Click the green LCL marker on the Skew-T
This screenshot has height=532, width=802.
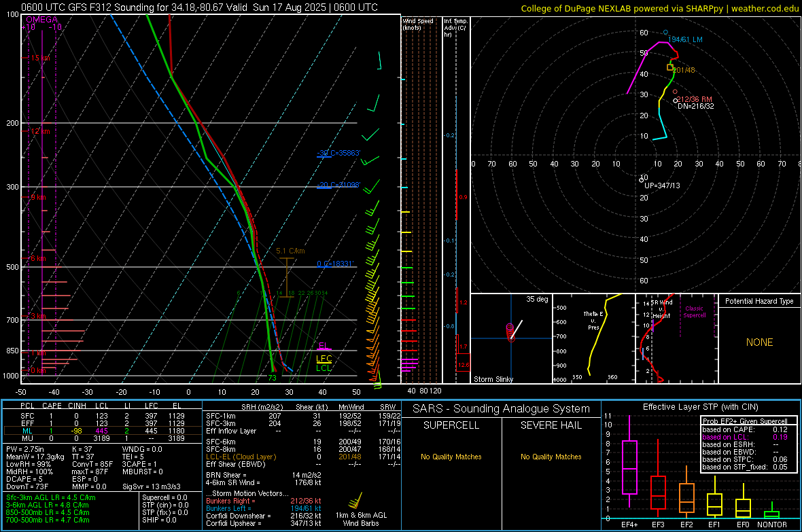coord(324,368)
